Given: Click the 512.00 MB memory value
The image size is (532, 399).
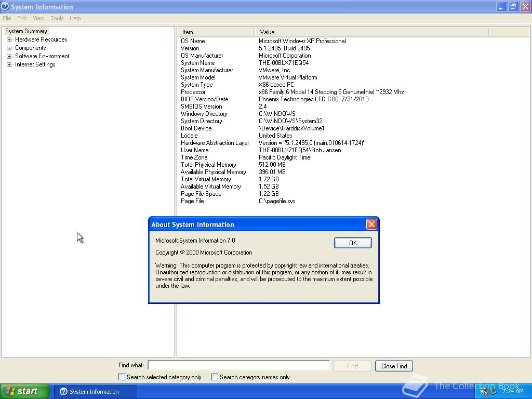Looking at the screenshot, I should 272,165.
